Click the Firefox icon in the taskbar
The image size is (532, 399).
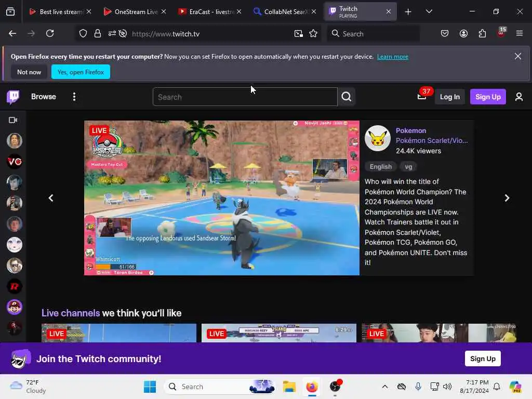click(312, 387)
